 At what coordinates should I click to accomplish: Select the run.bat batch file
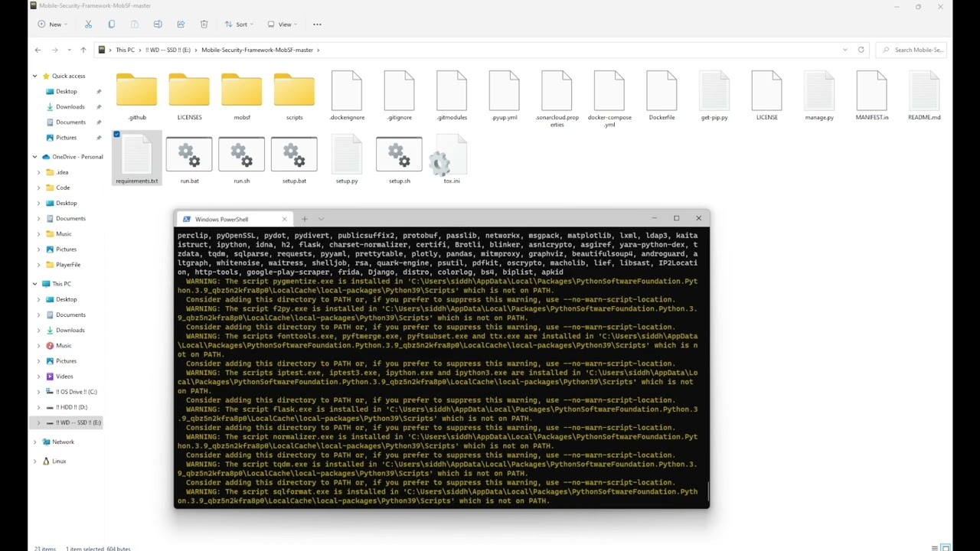point(189,161)
